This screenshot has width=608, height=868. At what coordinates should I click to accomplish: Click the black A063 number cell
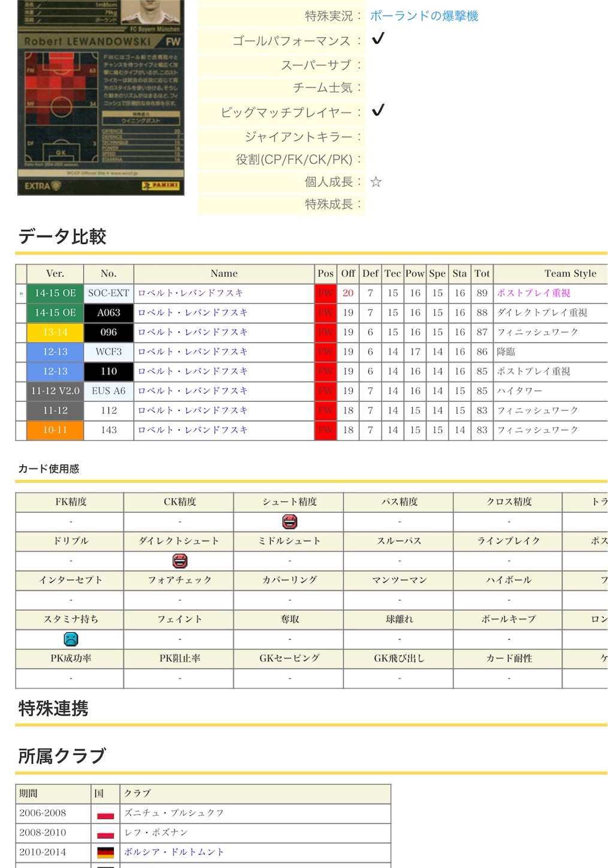pos(108,313)
